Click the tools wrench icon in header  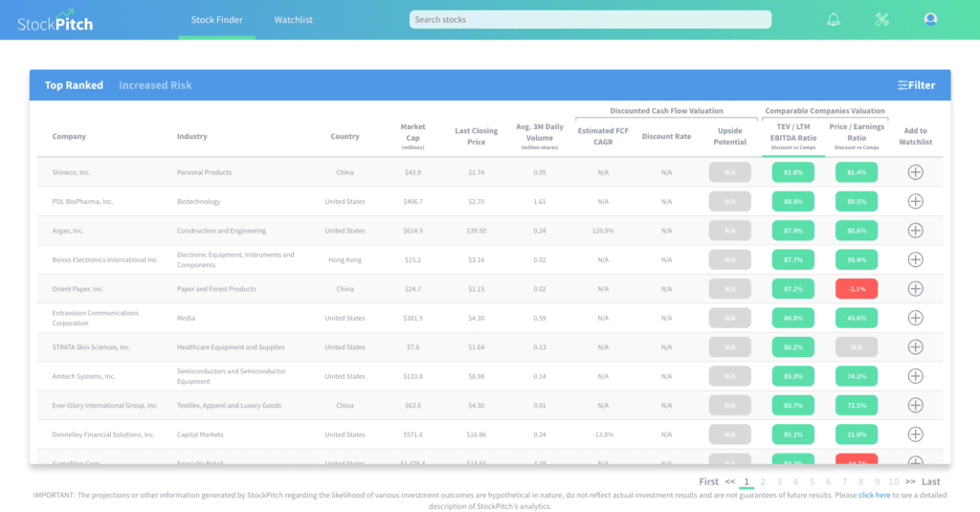882,19
